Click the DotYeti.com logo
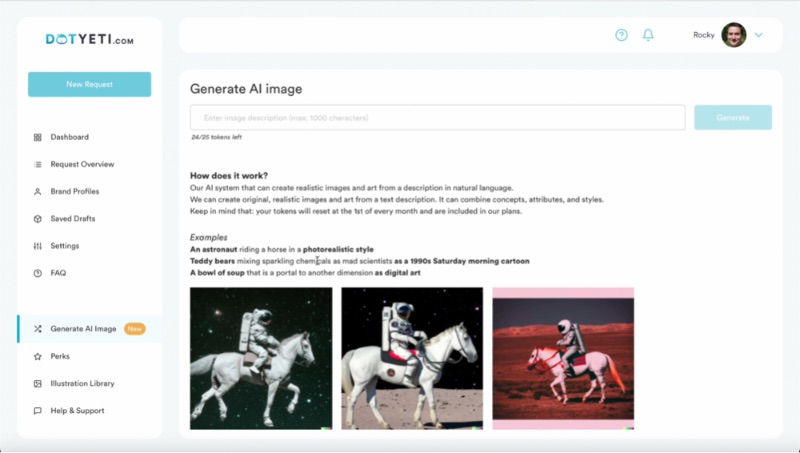 point(90,39)
